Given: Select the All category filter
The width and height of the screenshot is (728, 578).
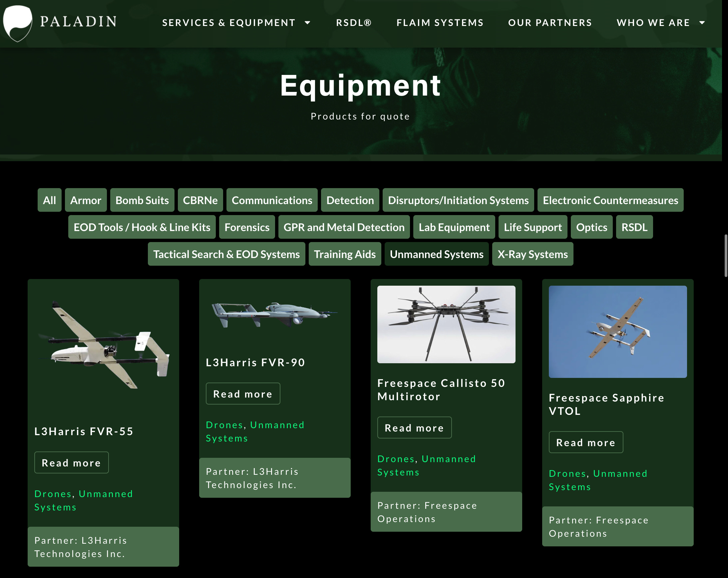Looking at the screenshot, I should pyautogui.click(x=49, y=200).
